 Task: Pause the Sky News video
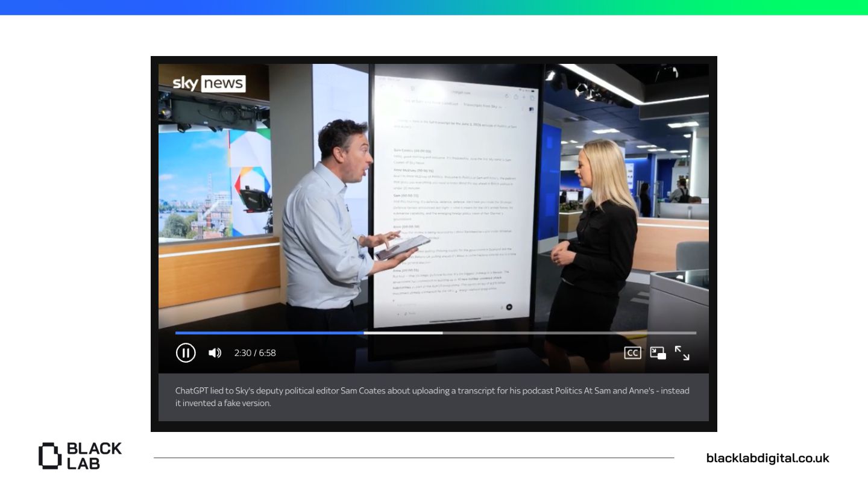pos(186,352)
